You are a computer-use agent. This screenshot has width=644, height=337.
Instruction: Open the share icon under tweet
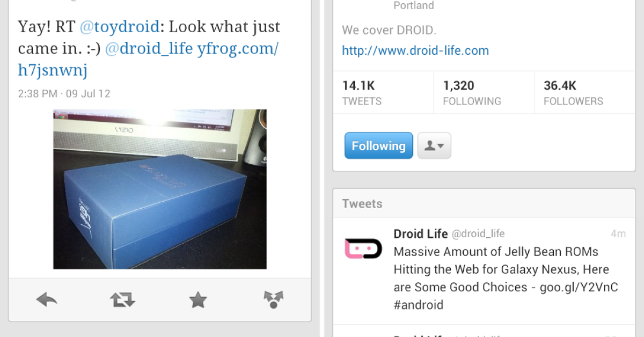click(274, 299)
